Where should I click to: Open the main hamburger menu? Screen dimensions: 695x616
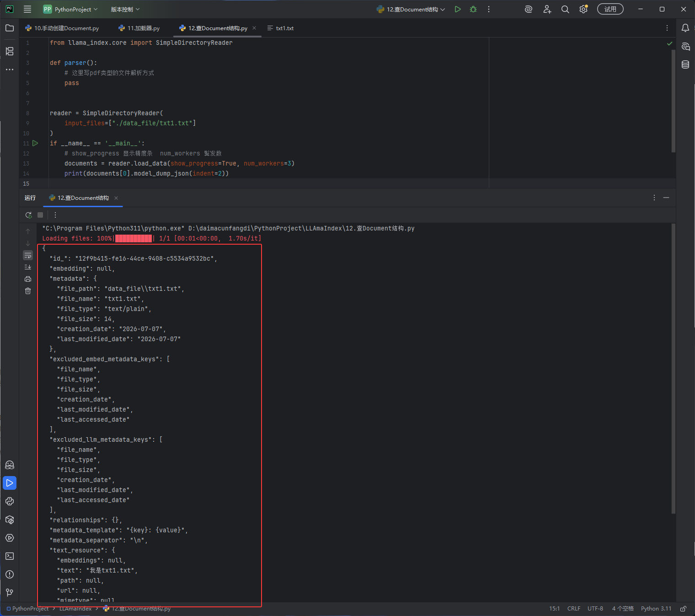point(27,9)
